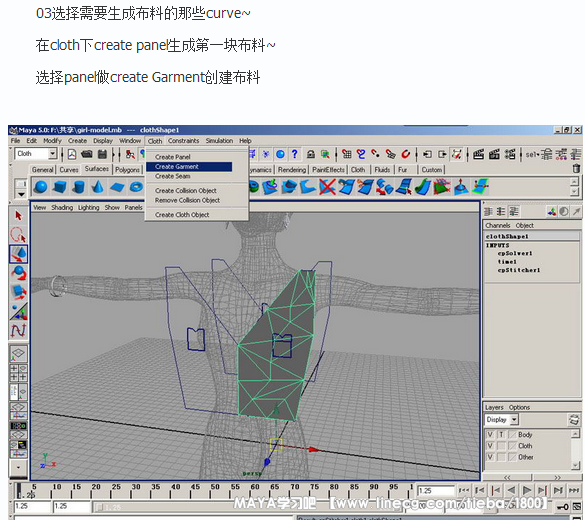
Task: Switch to the Polygons shelf tab
Action: (127, 170)
